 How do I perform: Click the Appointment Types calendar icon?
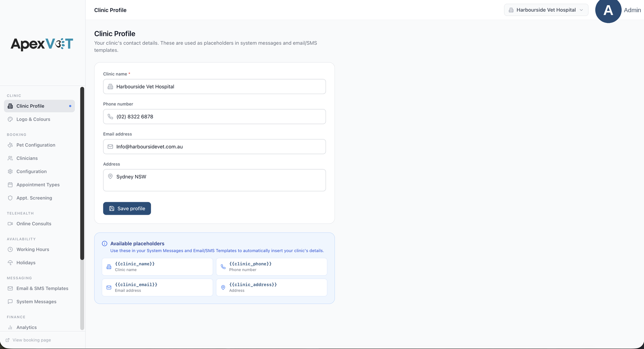point(10,185)
